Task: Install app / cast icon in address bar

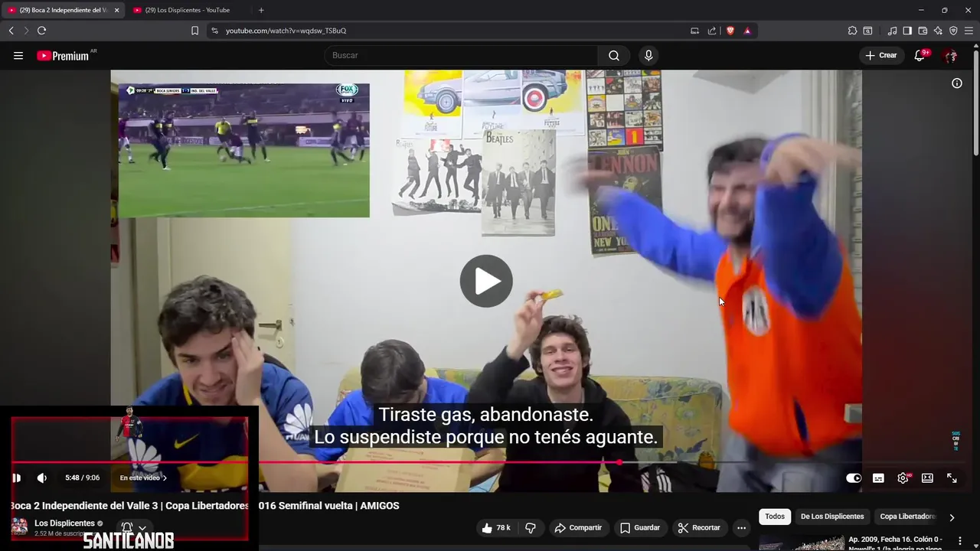Action: click(694, 31)
